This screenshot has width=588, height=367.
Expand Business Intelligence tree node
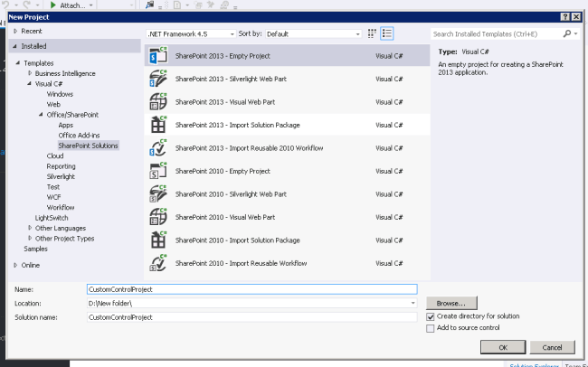pyautogui.click(x=30, y=73)
